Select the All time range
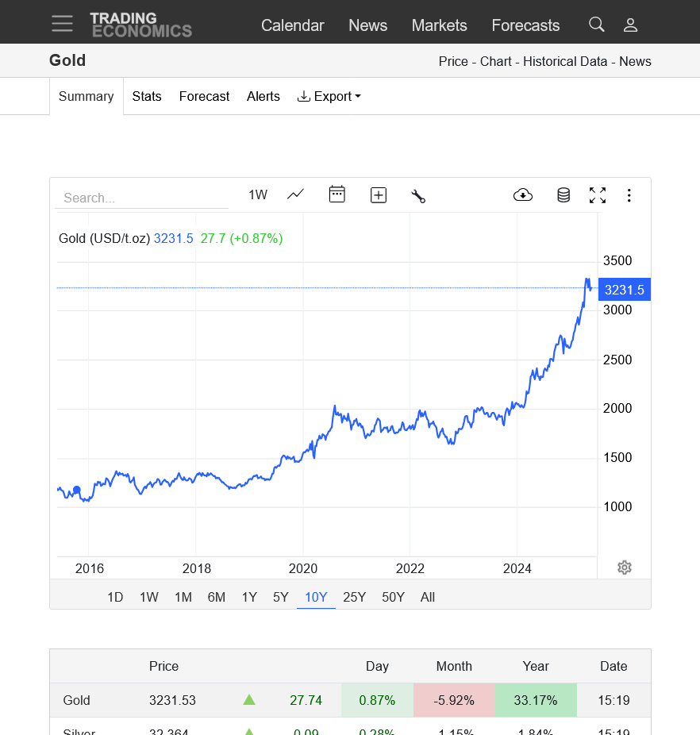This screenshot has width=700, height=735. [428, 597]
